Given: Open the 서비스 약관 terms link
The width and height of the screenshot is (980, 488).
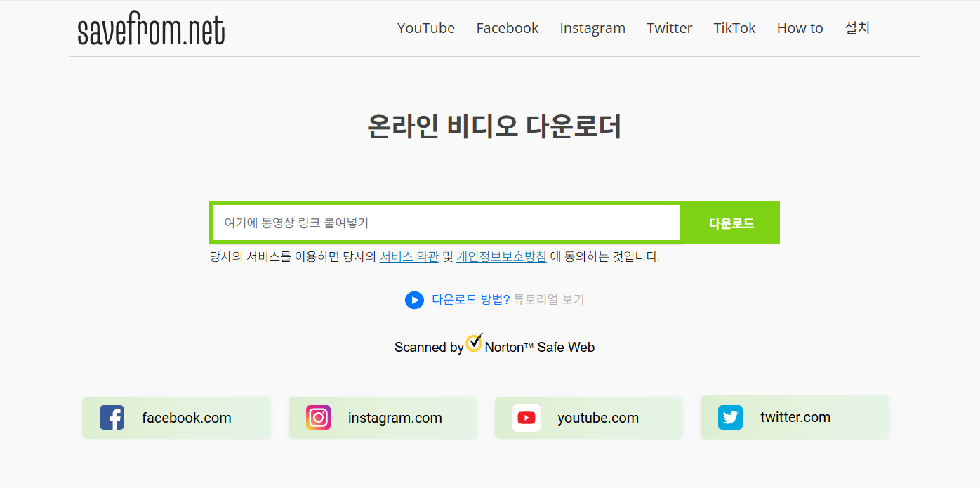Looking at the screenshot, I should (409, 256).
